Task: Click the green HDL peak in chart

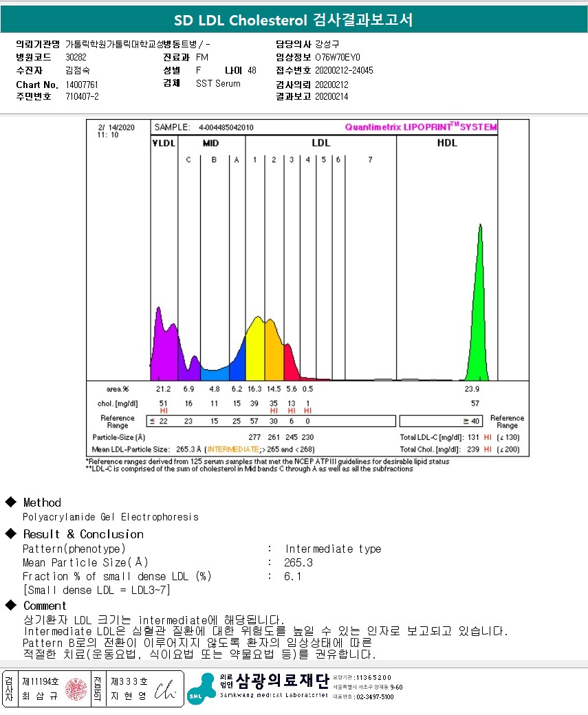Action: [477, 315]
